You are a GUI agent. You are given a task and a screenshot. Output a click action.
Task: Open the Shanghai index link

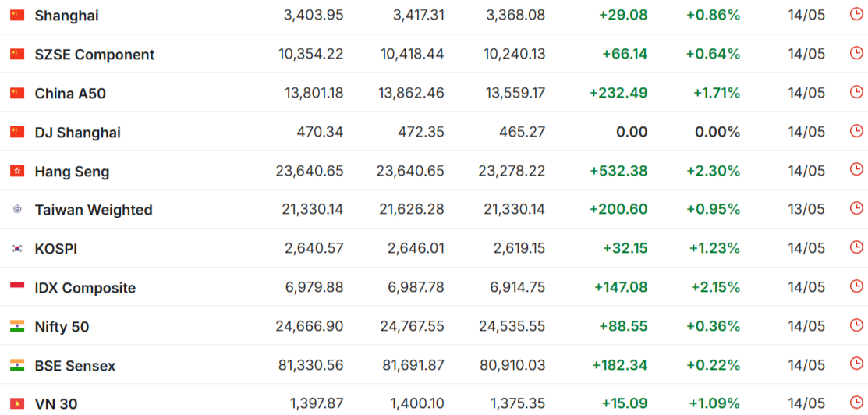[66, 16]
